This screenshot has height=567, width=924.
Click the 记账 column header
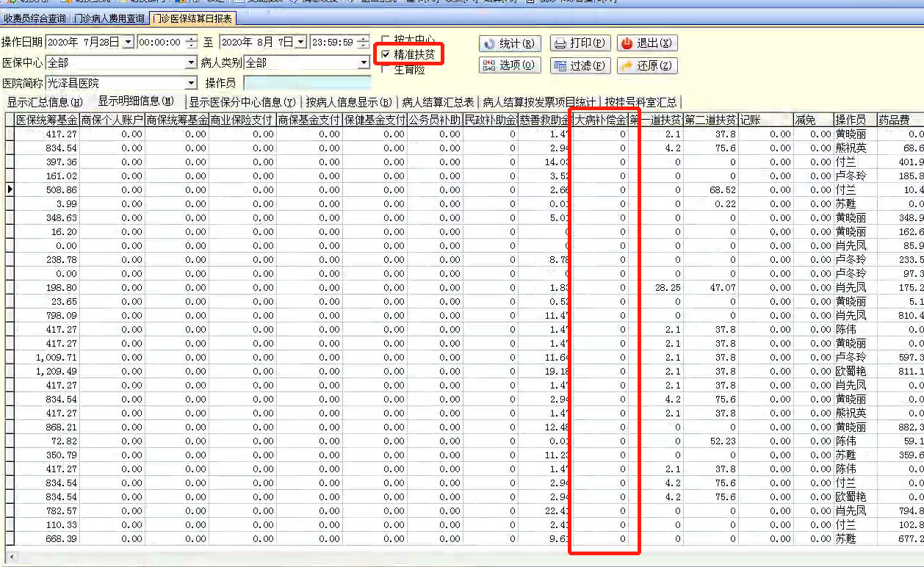(x=765, y=120)
